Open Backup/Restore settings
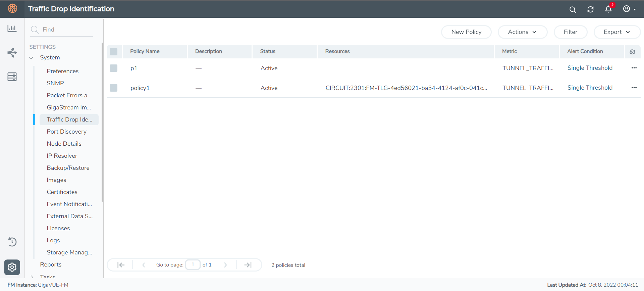Image resolution: width=644 pixels, height=291 pixels. [68, 168]
